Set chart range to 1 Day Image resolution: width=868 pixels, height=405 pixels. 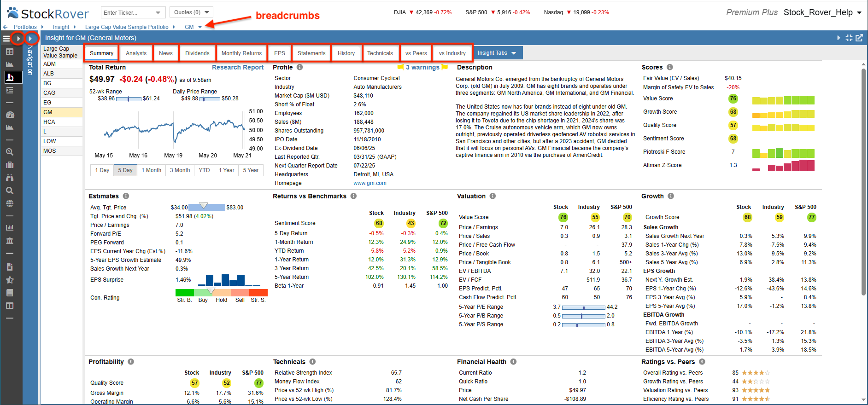pyautogui.click(x=102, y=170)
